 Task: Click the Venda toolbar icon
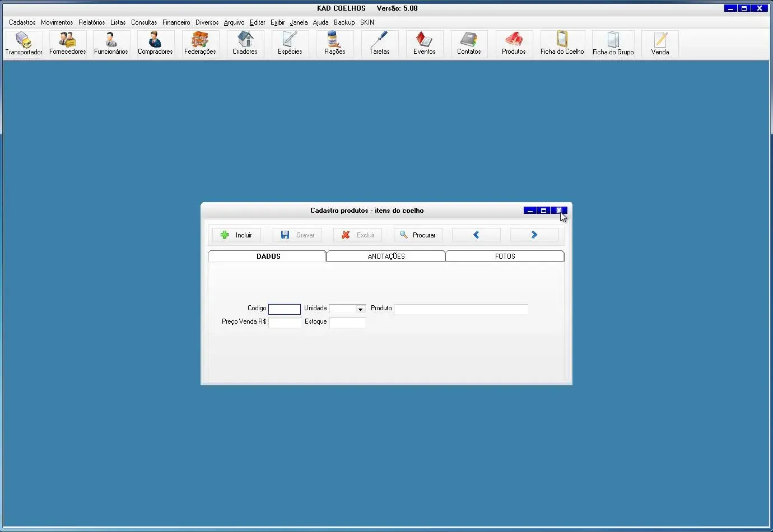660,44
